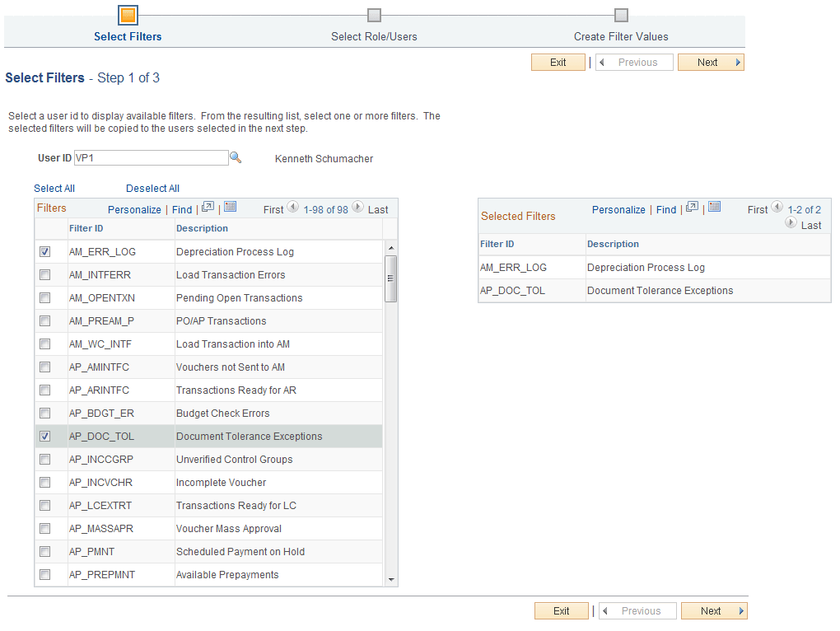Click the Next button to proceed
Image resolution: width=840 pixels, height=631 pixels.
tap(710, 62)
